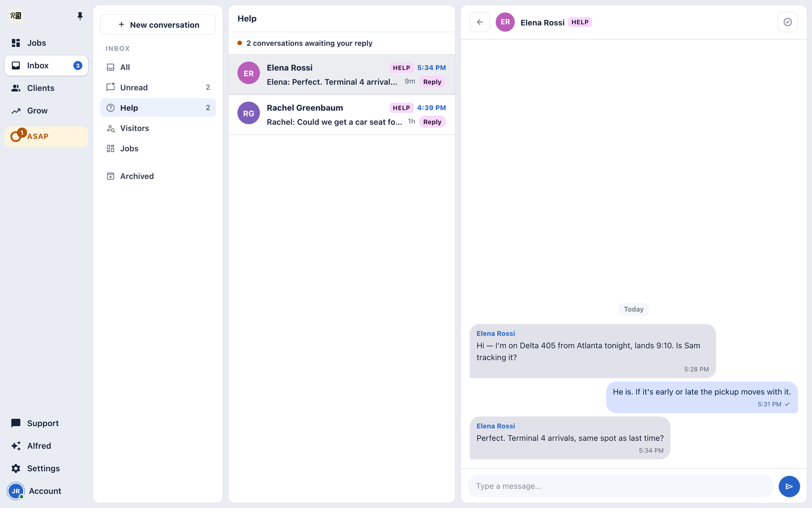This screenshot has width=812, height=508.
Task: Click the sent 'He is' reply message
Action: tap(702, 397)
